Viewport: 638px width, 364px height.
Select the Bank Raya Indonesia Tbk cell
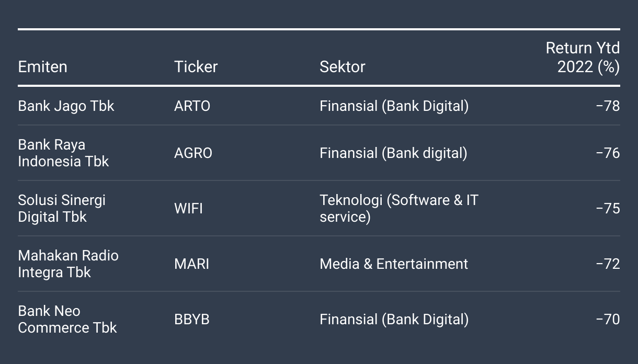[63, 153]
